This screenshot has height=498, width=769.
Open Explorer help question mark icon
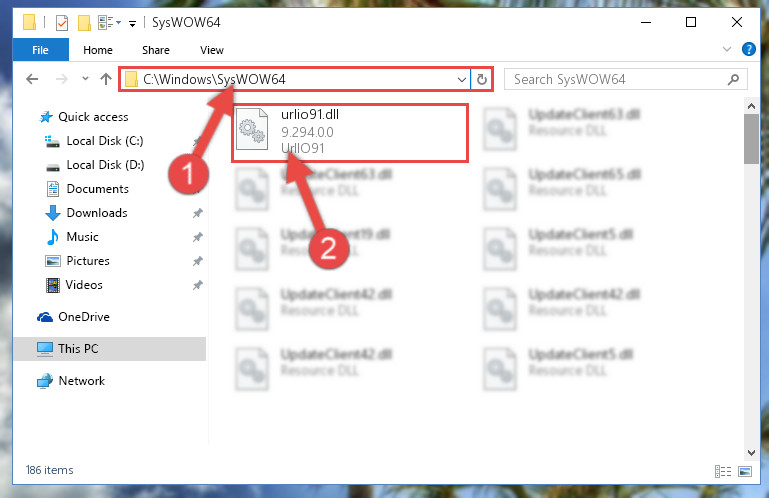coord(748,49)
